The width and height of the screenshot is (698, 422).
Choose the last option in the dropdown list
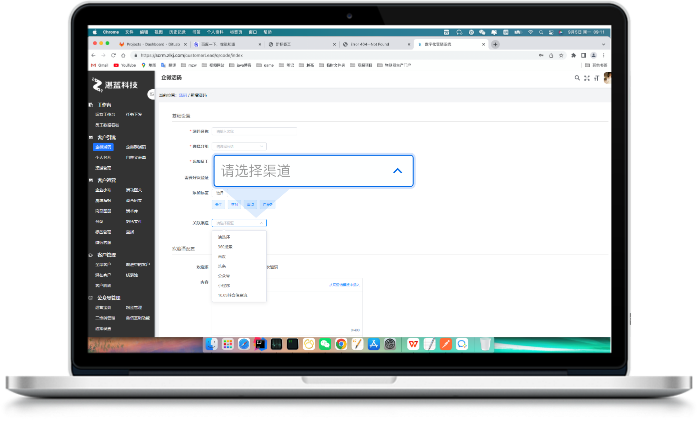click(234, 296)
